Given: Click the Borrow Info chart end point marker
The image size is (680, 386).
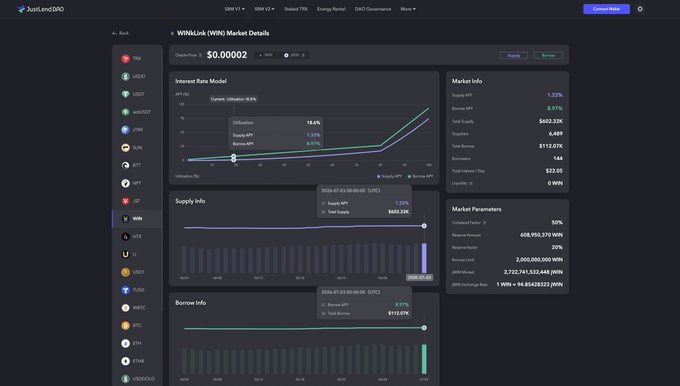Looking at the screenshot, I should pos(424,327).
